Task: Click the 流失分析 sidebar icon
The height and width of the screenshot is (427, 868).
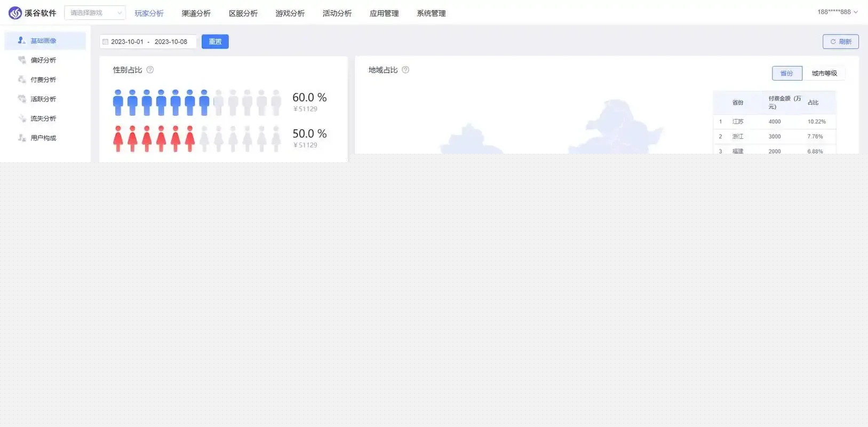Action: pos(22,118)
